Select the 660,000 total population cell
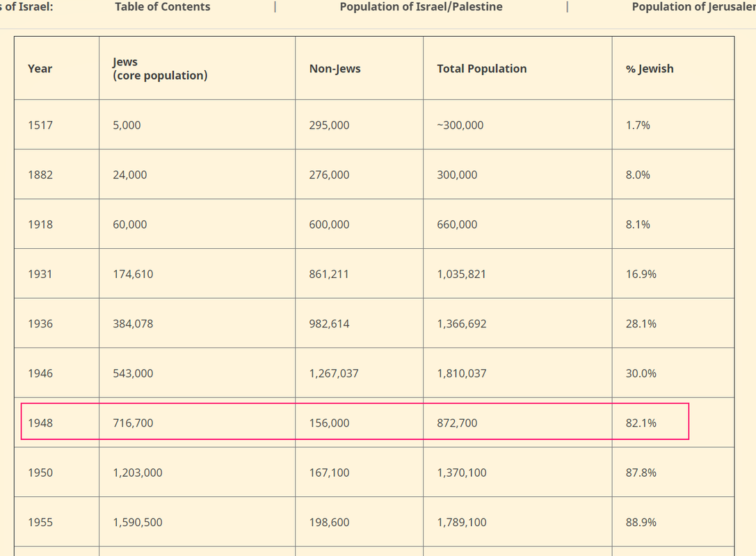The image size is (756, 556). (x=518, y=224)
